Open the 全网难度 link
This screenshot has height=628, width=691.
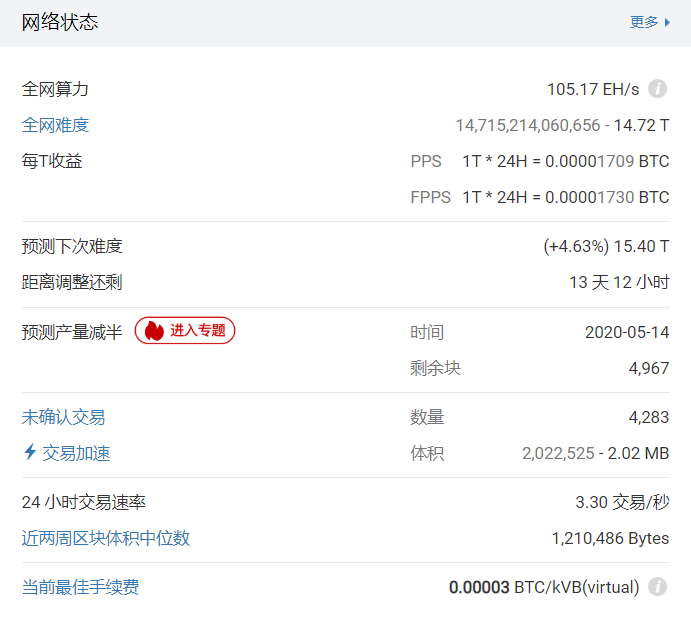pos(56,125)
